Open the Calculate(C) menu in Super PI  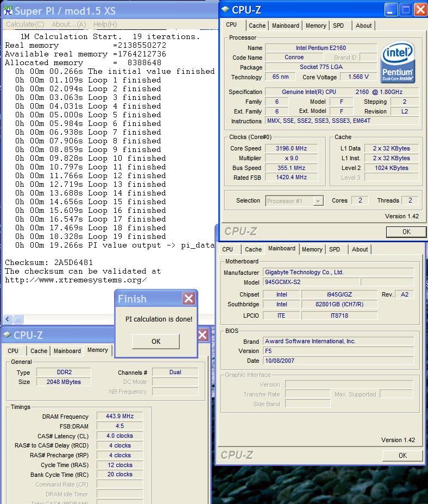[x=25, y=24]
